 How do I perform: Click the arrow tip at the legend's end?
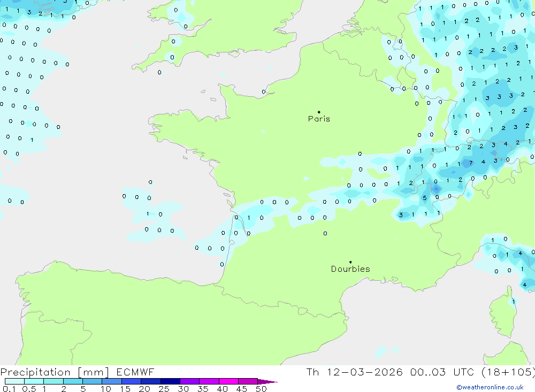(x=275, y=382)
